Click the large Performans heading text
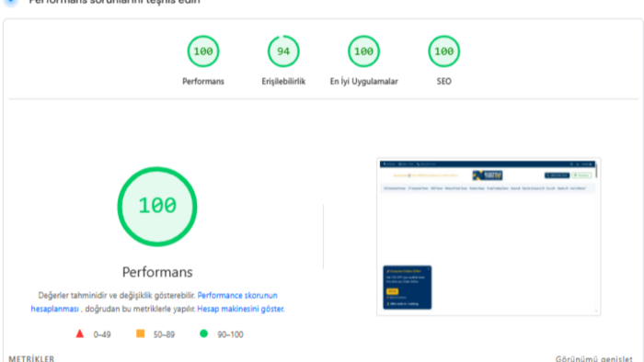Viewport: 644px width, 362px height. tap(157, 272)
